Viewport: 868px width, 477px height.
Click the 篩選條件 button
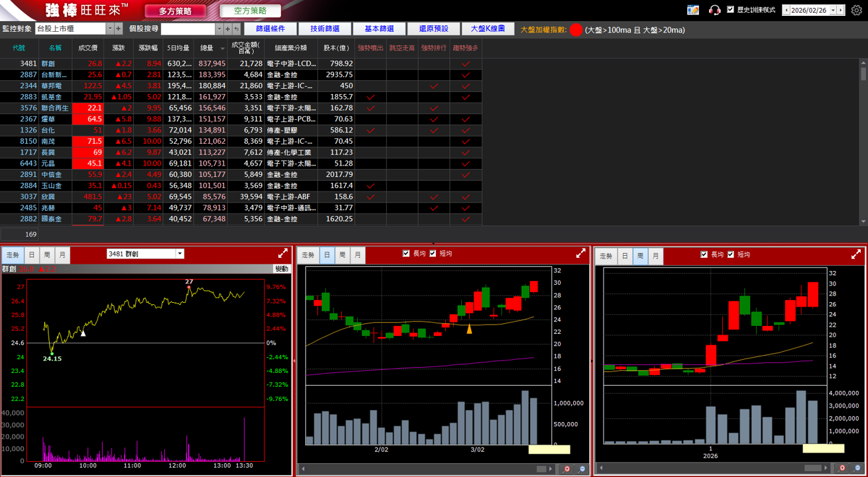point(270,29)
